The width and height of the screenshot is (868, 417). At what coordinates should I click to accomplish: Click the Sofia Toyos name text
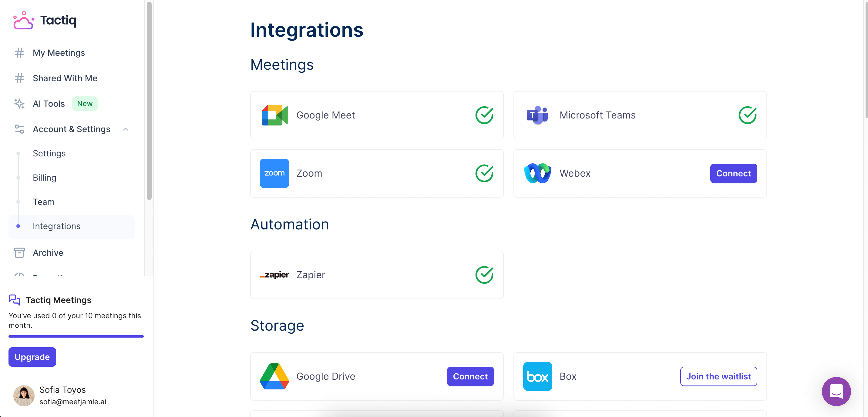pos(62,390)
